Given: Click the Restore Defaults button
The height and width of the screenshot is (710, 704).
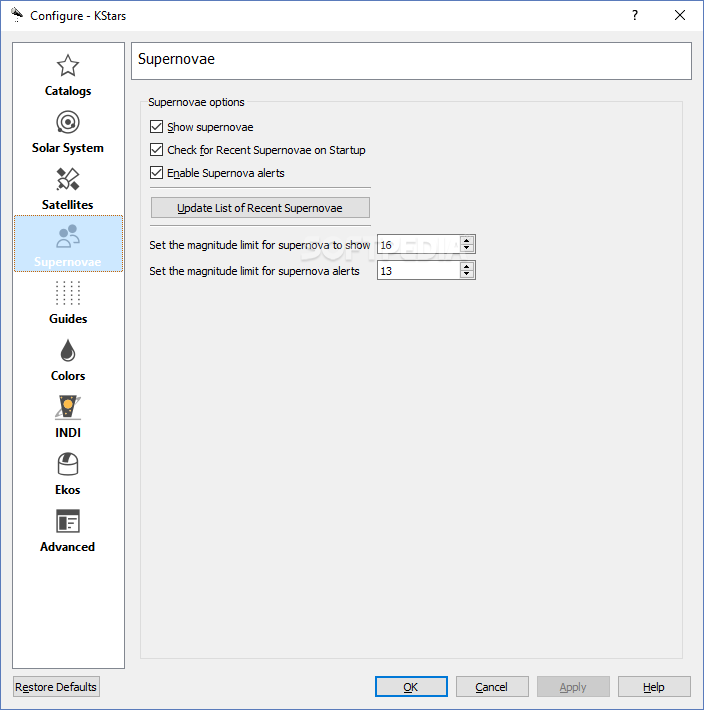Looking at the screenshot, I should pos(56,687).
